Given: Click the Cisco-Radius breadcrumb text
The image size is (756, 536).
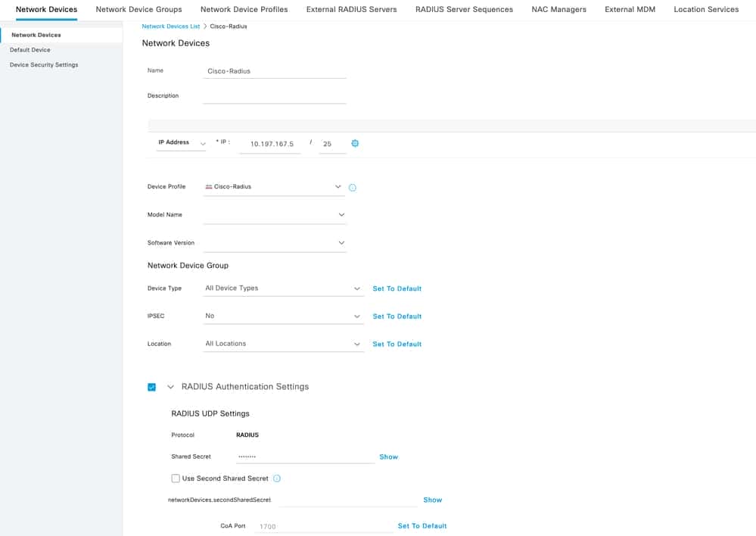Looking at the screenshot, I should tap(229, 26).
